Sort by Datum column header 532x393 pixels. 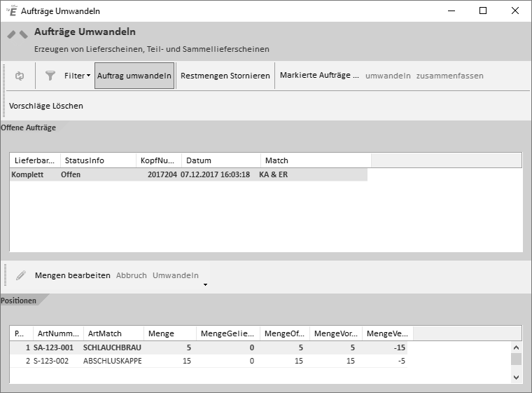(x=221, y=160)
